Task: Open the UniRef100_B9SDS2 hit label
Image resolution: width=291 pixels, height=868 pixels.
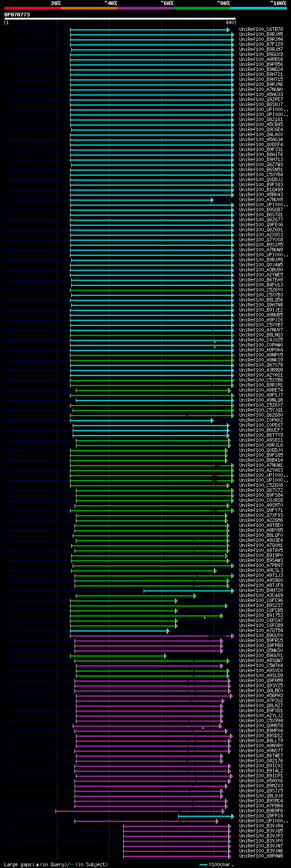Action: 261,736
